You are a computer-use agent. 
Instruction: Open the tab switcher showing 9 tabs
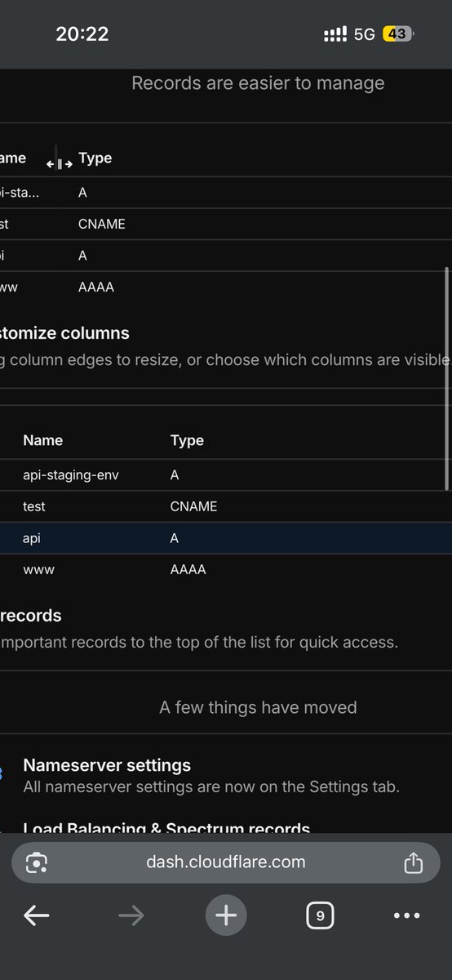click(x=320, y=915)
